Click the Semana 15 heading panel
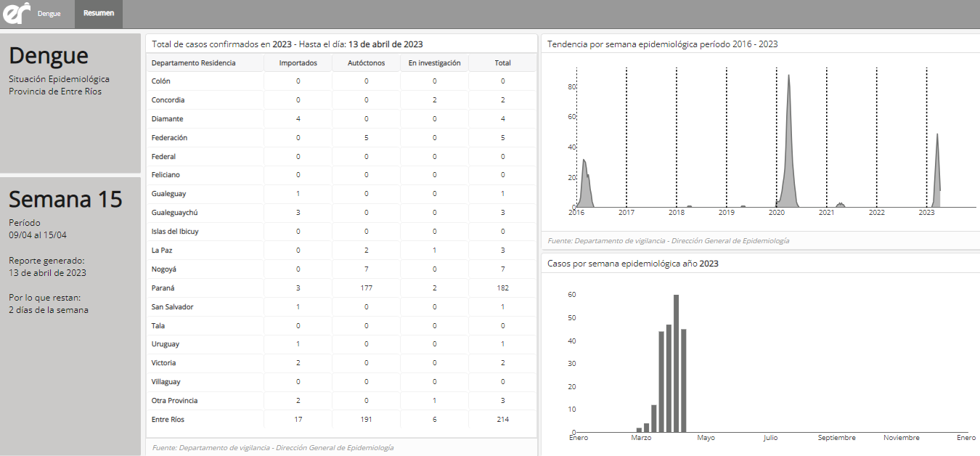The height and width of the screenshot is (456, 980). point(65,200)
